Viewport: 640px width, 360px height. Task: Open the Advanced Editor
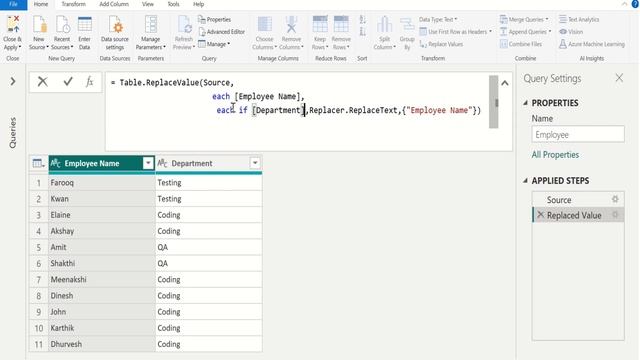222,31
